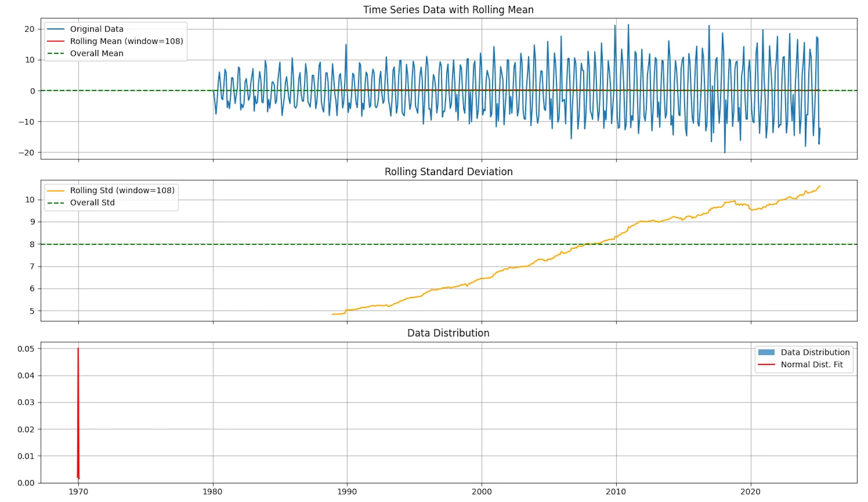This screenshot has height=502, width=868.
Task: Click the Overall Mean legend label
Action: coord(97,53)
